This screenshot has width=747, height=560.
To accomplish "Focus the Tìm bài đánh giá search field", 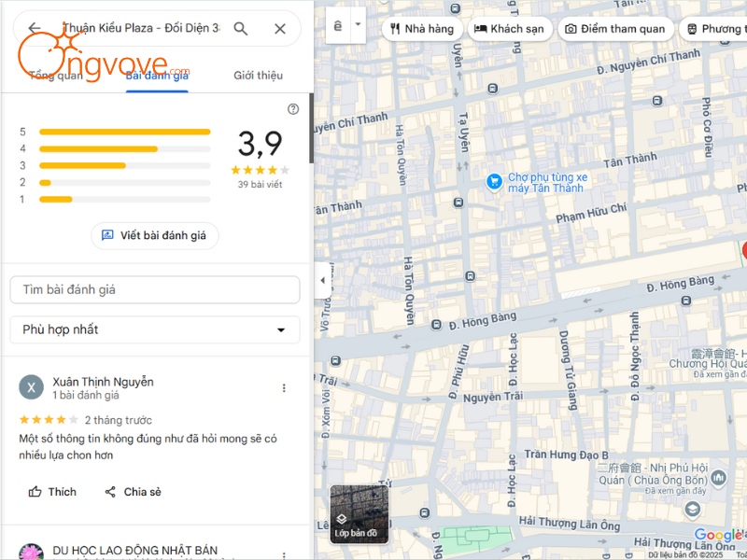I will tap(155, 289).
